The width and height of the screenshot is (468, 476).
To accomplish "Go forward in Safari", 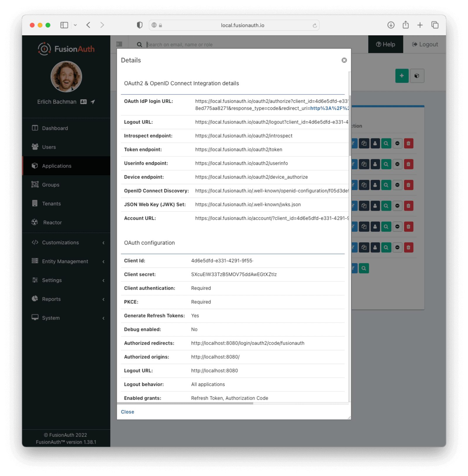I will click(102, 25).
